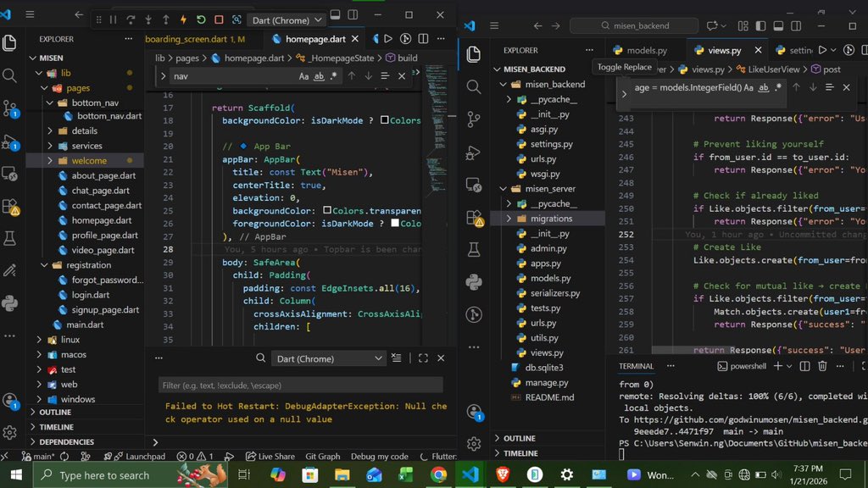Expand the services folder
Screen dimensions: 868x488
(x=50, y=146)
